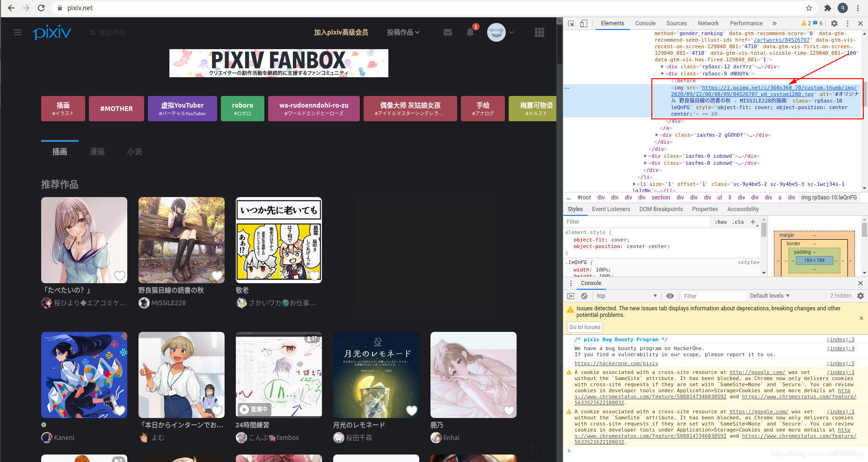The height and width of the screenshot is (462, 868).
Task: Toggle .cls class editor in Styles
Action: 738,222
